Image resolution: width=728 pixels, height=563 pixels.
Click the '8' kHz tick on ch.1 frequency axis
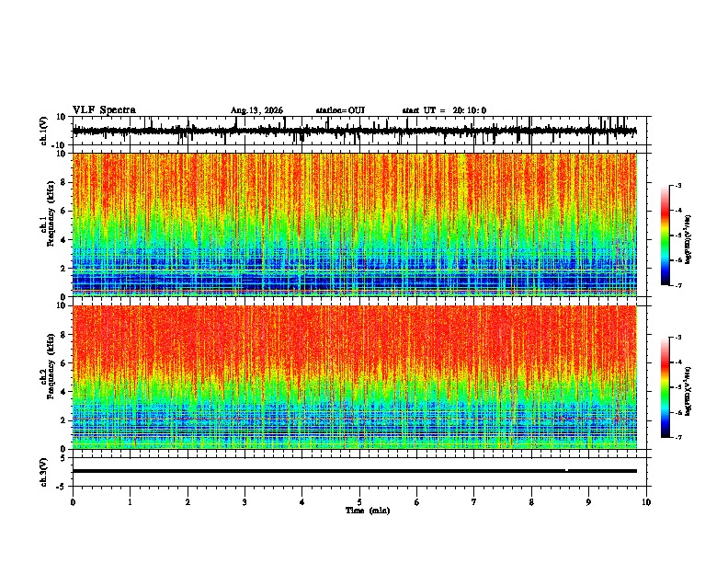[x=63, y=182]
